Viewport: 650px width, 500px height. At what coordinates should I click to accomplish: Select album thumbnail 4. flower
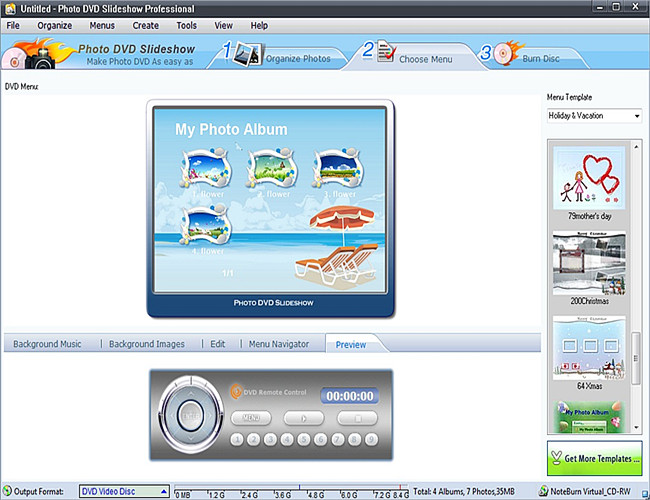pyautogui.click(x=206, y=224)
